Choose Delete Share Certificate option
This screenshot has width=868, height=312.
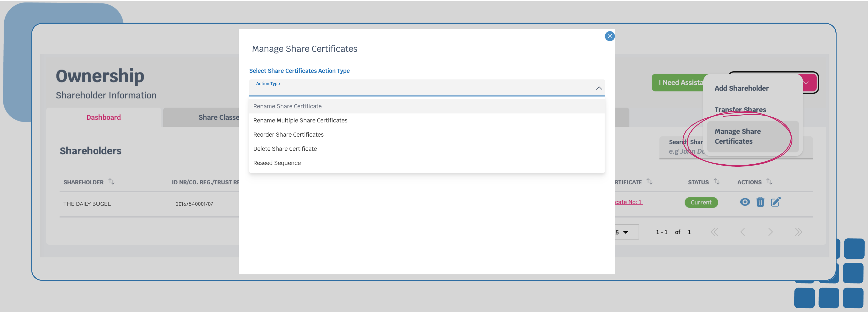point(285,149)
